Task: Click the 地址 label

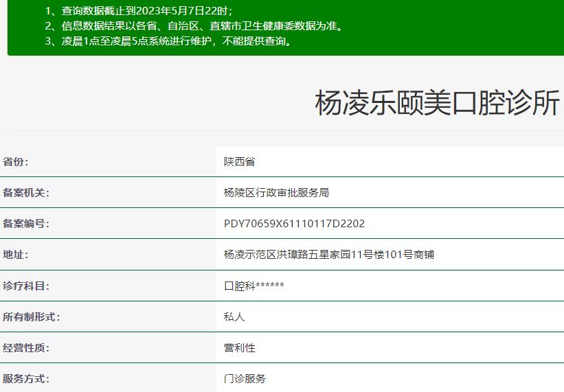Action: [16, 255]
